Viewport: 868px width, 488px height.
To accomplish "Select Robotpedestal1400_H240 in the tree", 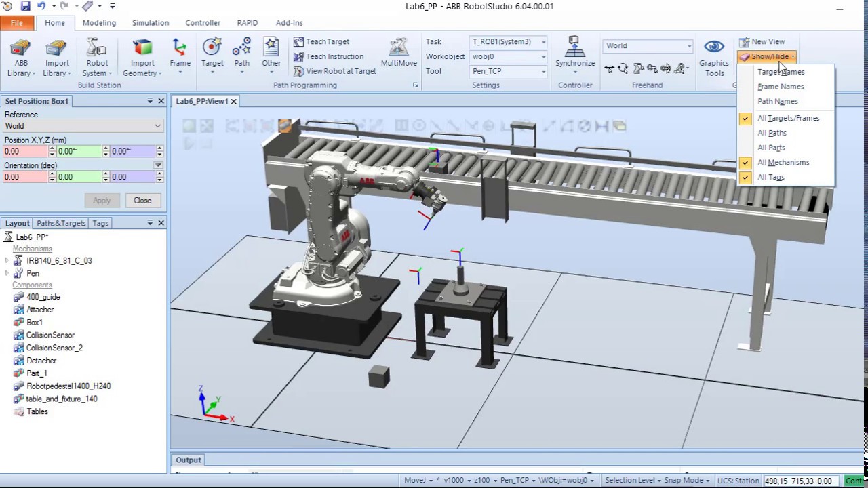I will click(68, 386).
